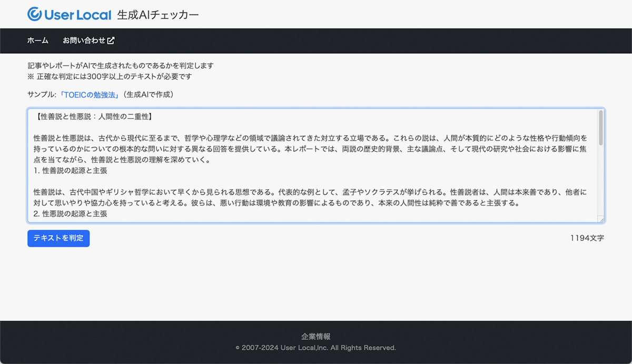Screen dimensions: 632x364
Task: Place cursor on line 1. 性善説の起源と主張
Action: click(71, 170)
